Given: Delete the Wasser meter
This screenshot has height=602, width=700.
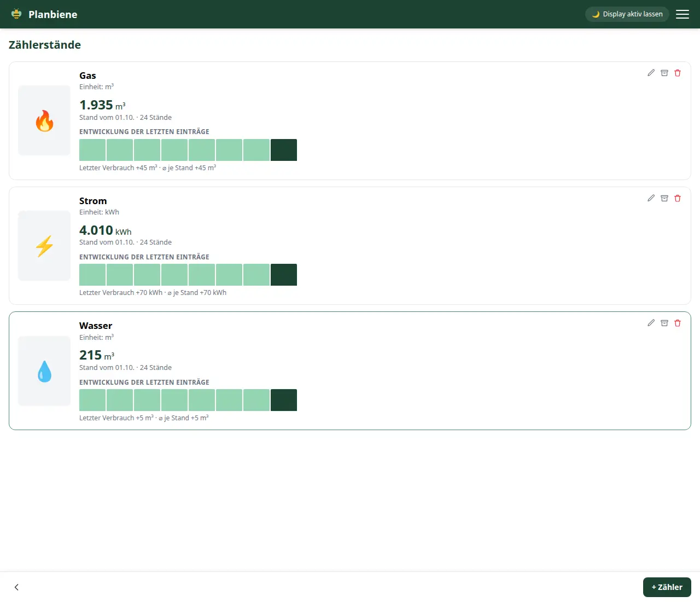Looking at the screenshot, I should click(678, 323).
